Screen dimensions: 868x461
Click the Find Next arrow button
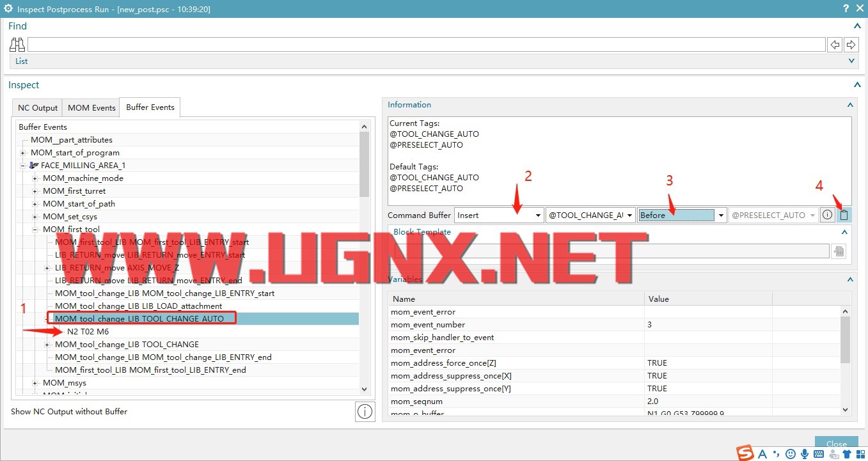851,45
